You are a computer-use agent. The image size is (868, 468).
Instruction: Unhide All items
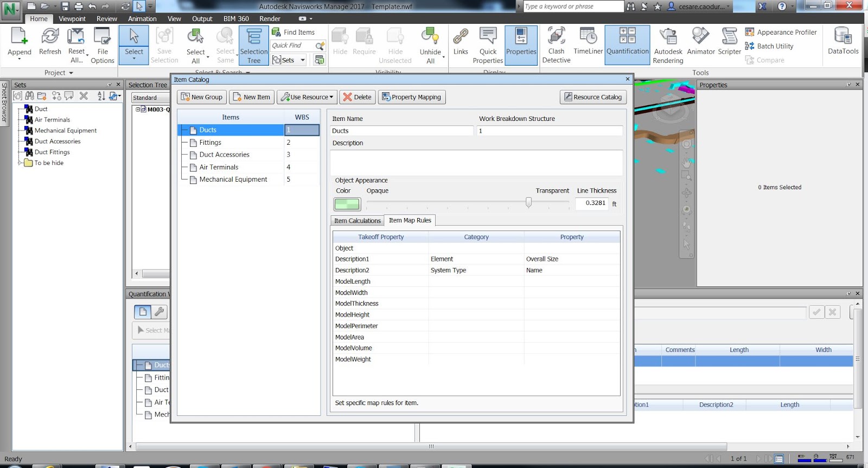pyautogui.click(x=430, y=46)
